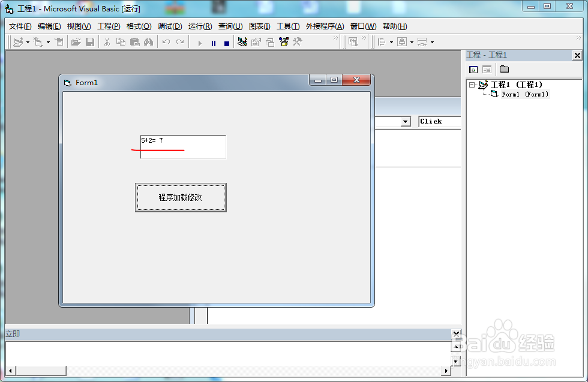The height and width of the screenshot is (382, 588).
Task: Click the Cut scissors icon
Action: 107,42
